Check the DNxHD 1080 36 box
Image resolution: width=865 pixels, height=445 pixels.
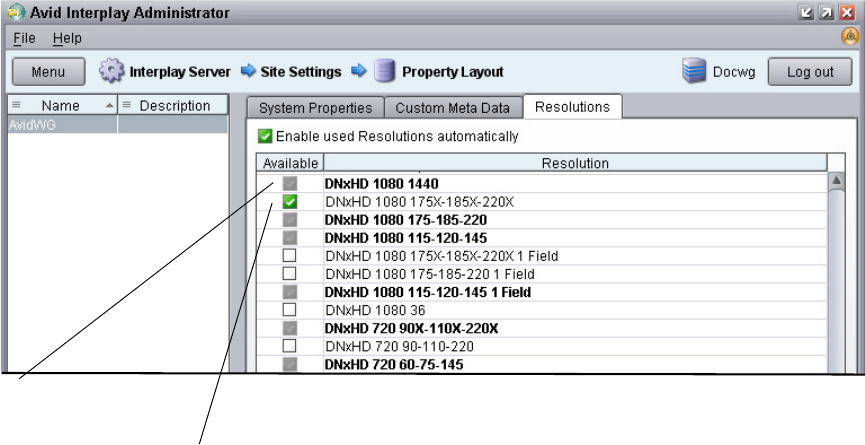(289, 310)
